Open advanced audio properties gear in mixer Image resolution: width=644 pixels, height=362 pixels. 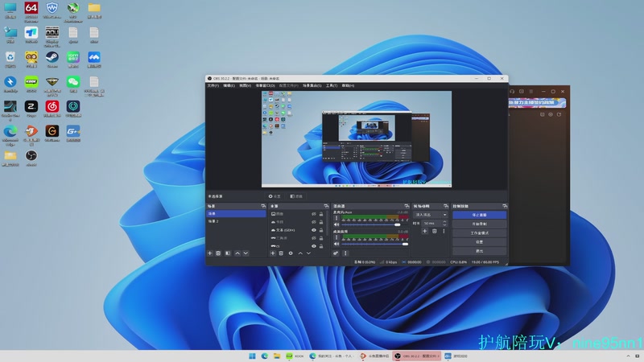click(336, 253)
